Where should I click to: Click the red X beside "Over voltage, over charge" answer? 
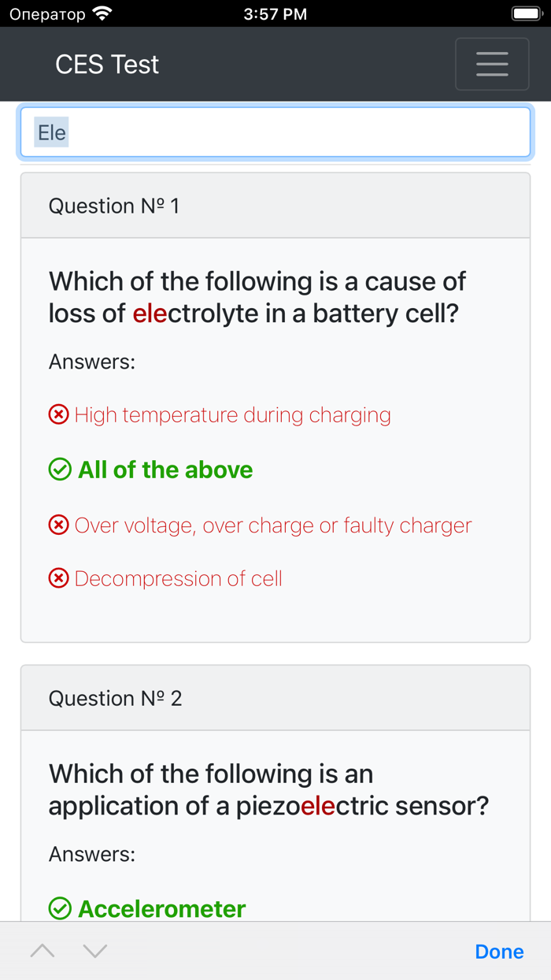pos(58,525)
